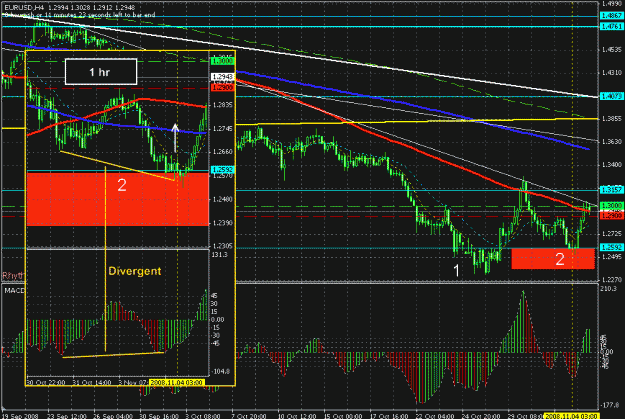Click the 1.2725 price axis value
Screen dimensions: 625x419
pyautogui.click(x=612, y=233)
